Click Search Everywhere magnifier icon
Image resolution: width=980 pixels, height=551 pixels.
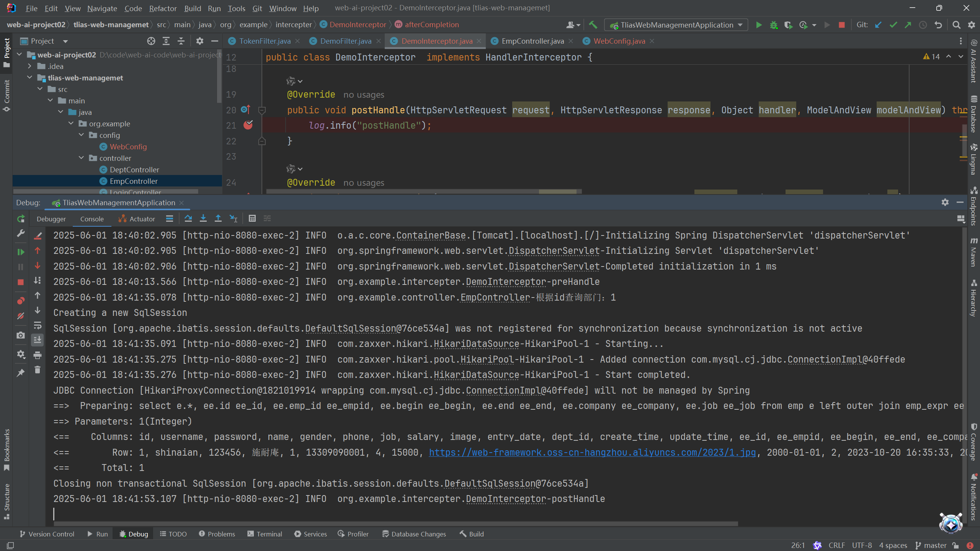956,25
